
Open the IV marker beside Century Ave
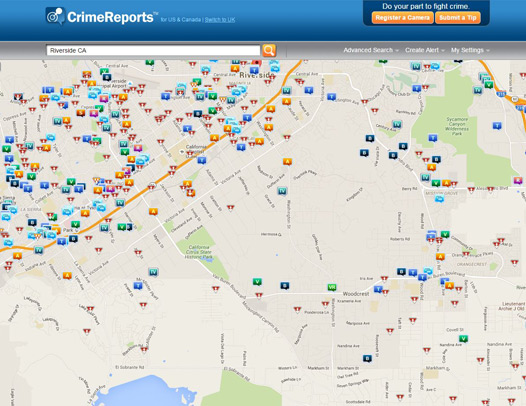(397, 124)
